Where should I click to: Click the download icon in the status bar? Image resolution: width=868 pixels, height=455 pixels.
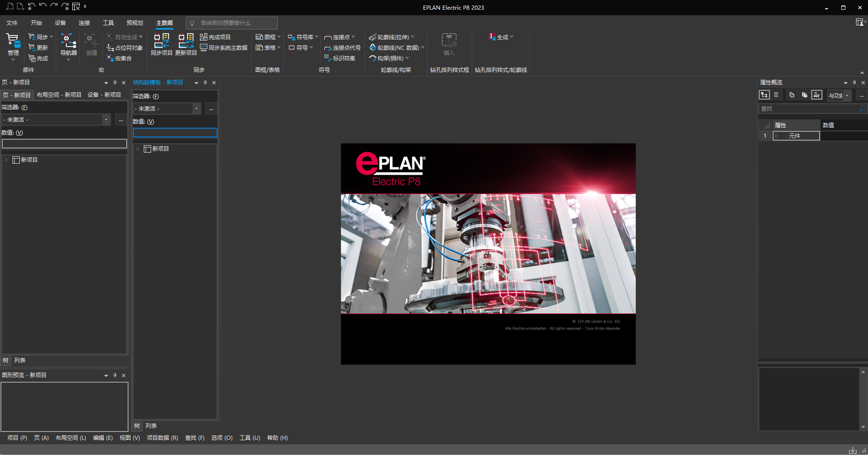pyautogui.click(x=853, y=450)
